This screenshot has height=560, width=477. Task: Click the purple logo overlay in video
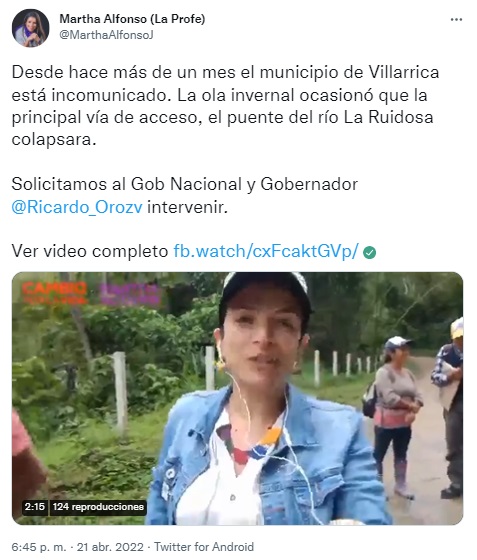pos(129,294)
